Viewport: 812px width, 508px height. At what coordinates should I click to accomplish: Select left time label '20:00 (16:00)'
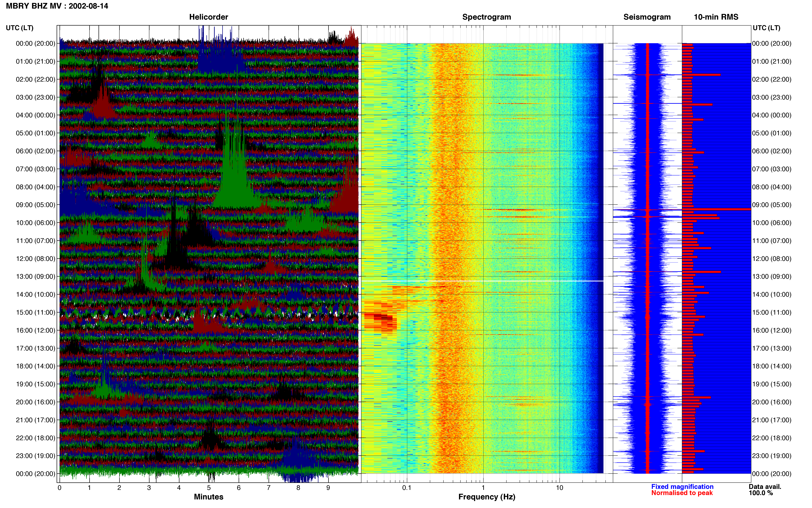pyautogui.click(x=36, y=402)
